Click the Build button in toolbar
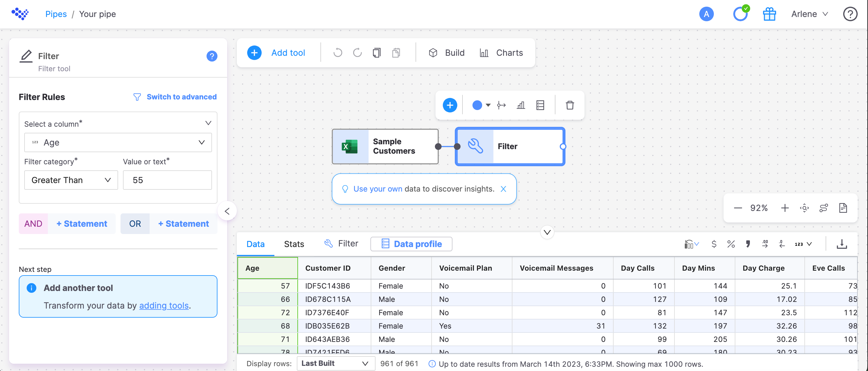This screenshot has height=371, width=868. coord(454,52)
